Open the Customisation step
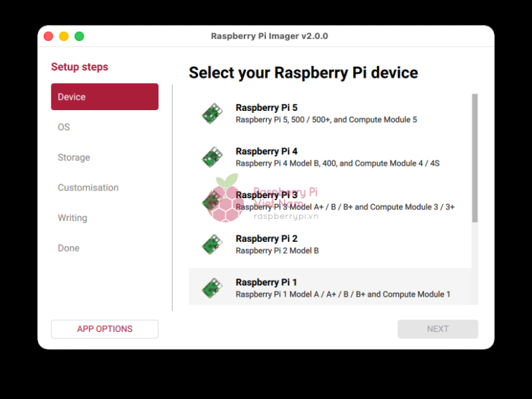This screenshot has width=532, height=399. 88,188
